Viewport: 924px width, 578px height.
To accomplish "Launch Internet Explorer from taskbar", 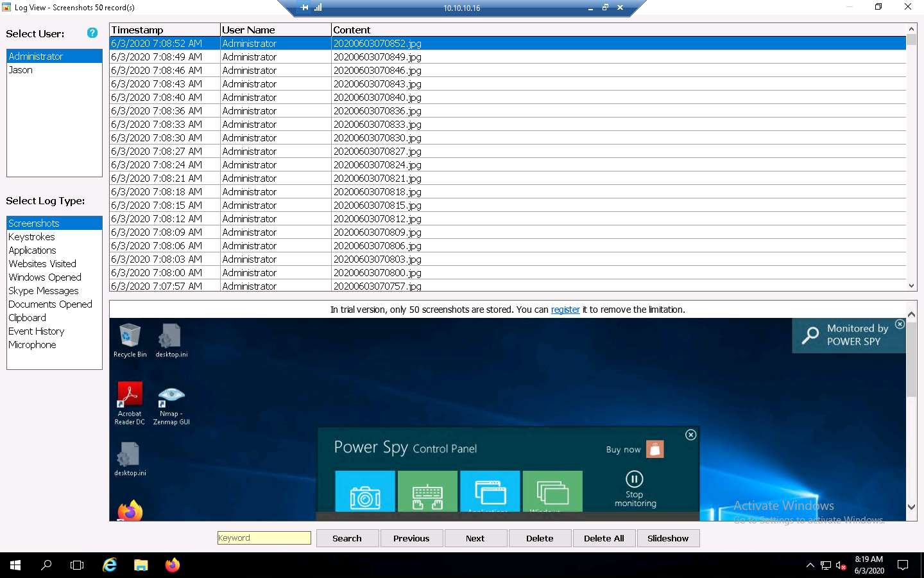I will (110, 565).
